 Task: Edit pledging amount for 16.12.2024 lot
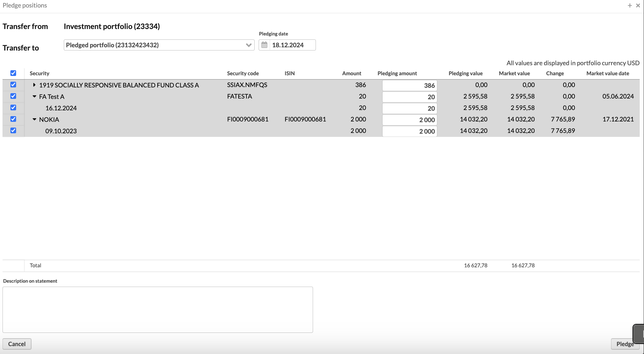coord(409,108)
